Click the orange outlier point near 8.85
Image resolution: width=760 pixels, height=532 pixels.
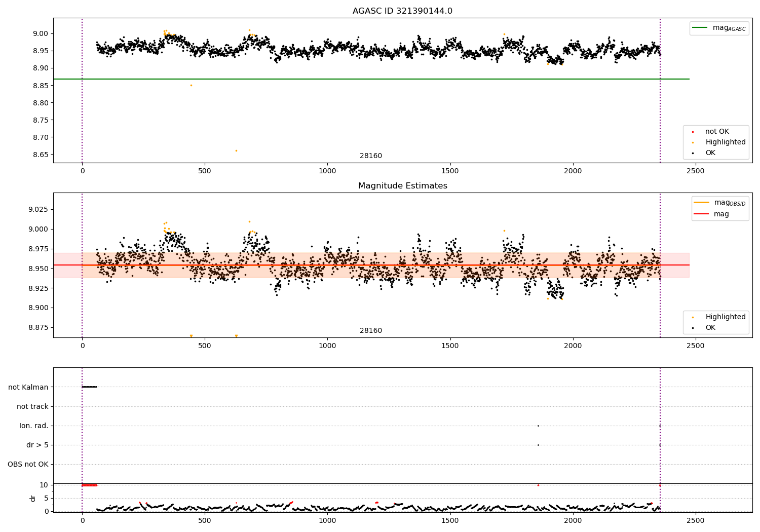(191, 85)
